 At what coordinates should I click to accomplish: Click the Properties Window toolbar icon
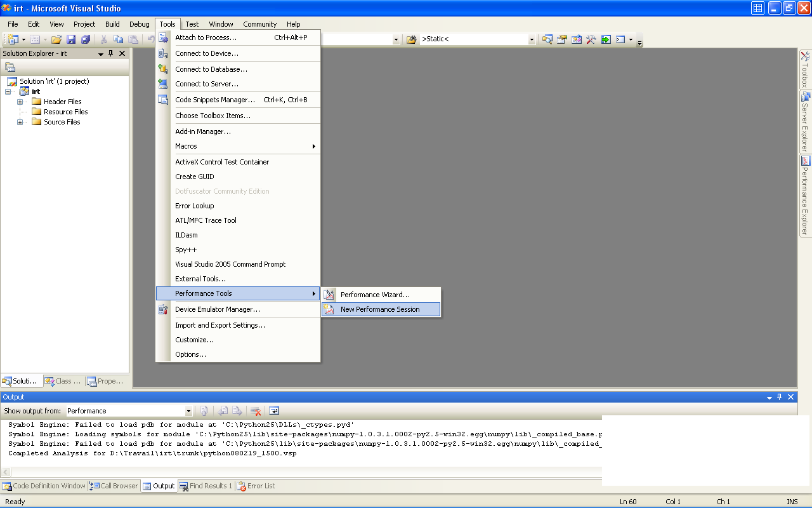point(562,39)
